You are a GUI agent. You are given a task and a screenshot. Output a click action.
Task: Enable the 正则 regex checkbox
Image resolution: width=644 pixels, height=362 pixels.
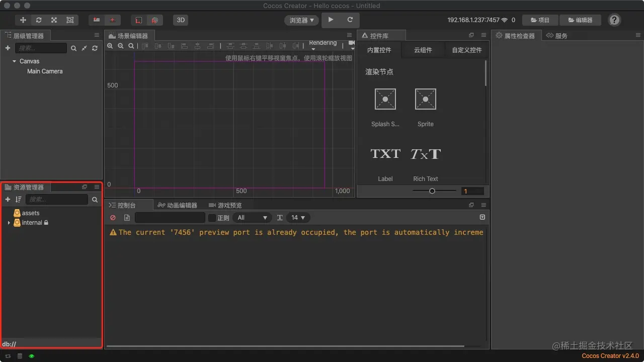point(212,218)
